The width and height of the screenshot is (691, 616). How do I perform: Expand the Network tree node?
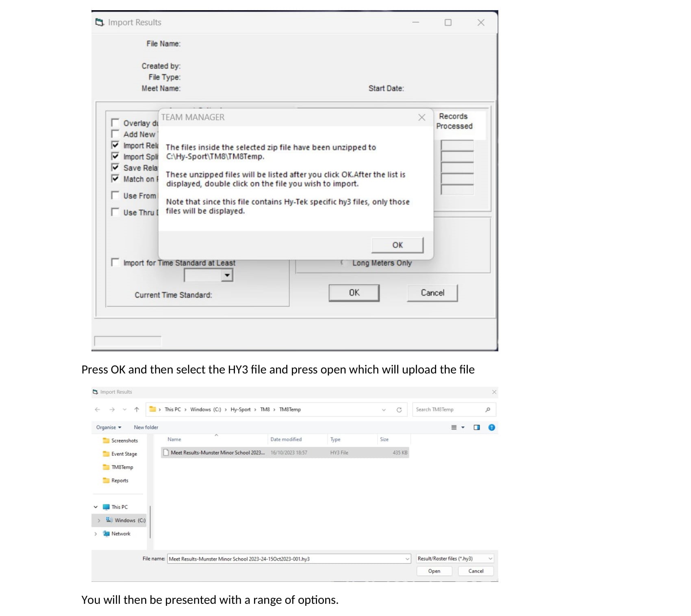[96, 534]
